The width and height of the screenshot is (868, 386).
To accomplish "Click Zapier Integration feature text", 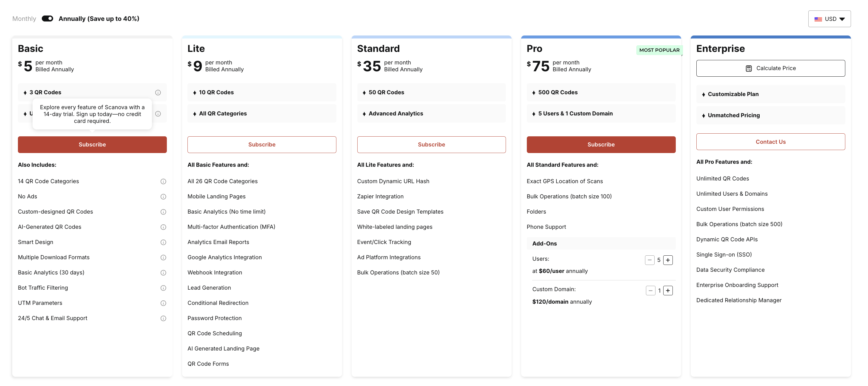I will click(380, 196).
